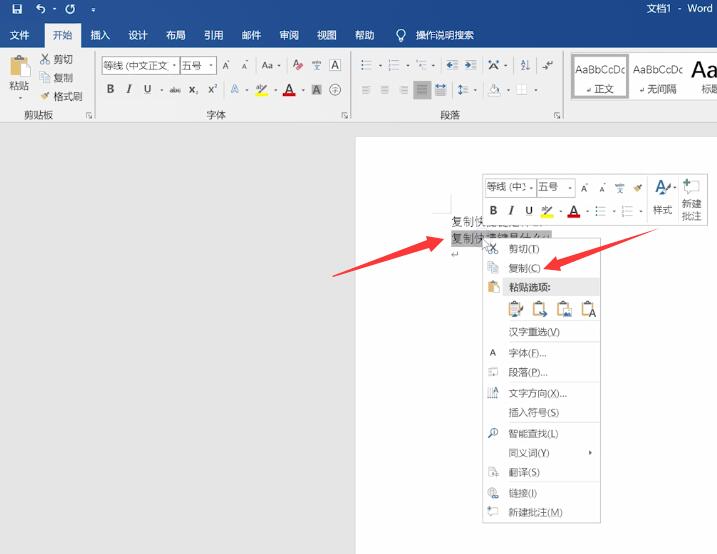
Task: Open the ribbon font name dropdown 等线
Action: [174, 65]
